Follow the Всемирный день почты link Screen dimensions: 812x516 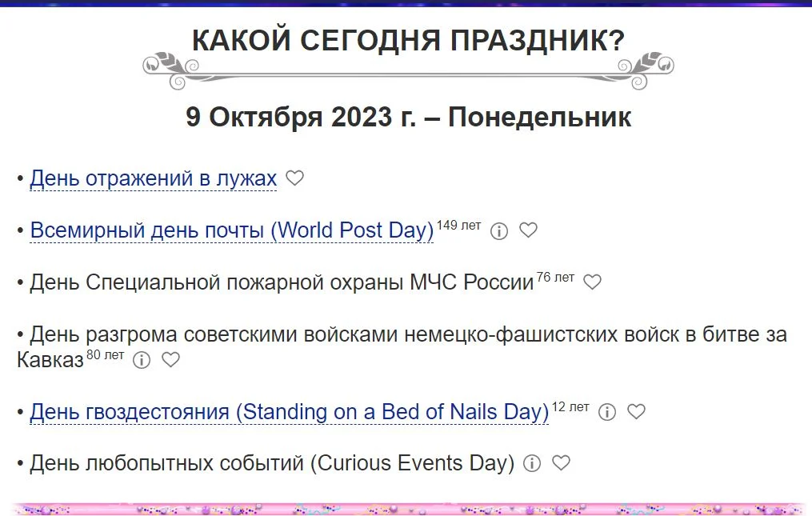click(230, 230)
